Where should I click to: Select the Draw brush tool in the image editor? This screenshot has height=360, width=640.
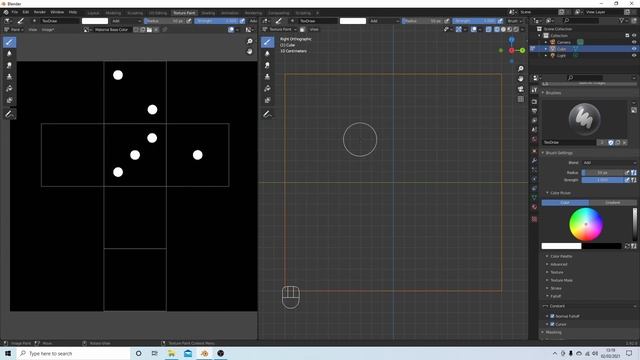click(9, 42)
